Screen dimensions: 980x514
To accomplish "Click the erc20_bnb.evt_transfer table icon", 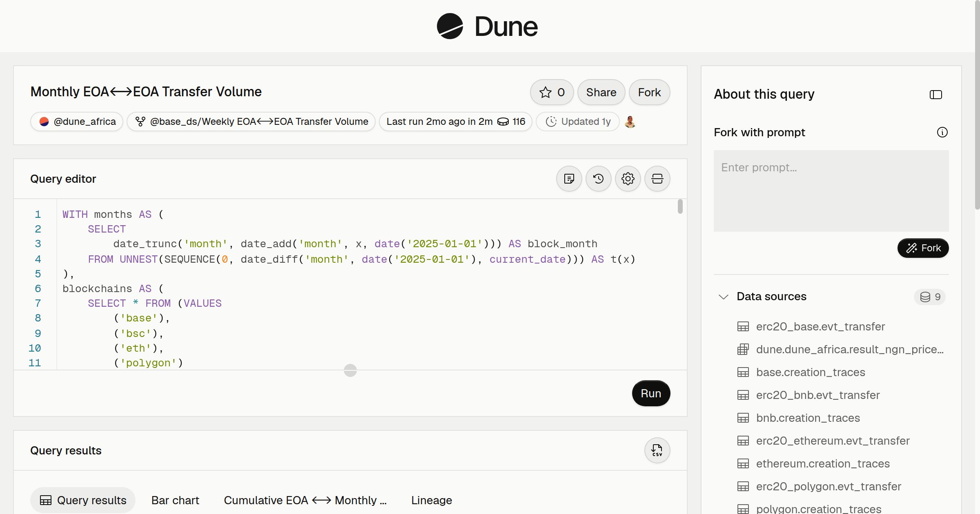I will [743, 395].
